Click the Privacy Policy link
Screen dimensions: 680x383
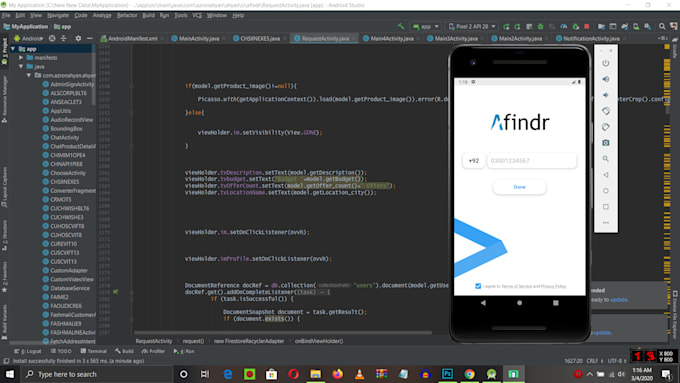553,286
